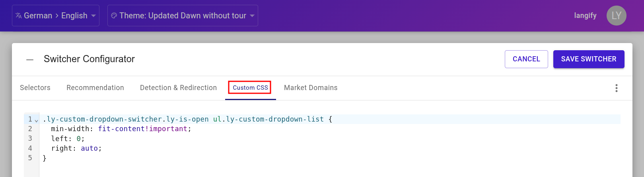Viewport: 644px width, 177px height.
Task: Click the Switcher Configurator title
Action: [89, 59]
